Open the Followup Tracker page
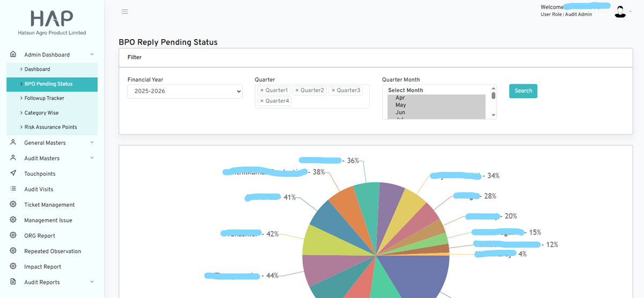 tap(44, 98)
